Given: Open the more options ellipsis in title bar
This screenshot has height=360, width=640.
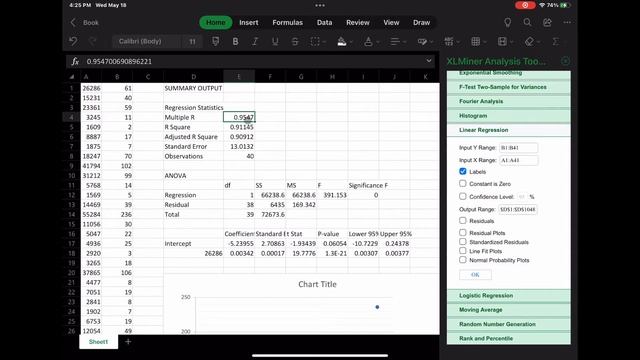Looking at the screenshot, I should point(567,22).
